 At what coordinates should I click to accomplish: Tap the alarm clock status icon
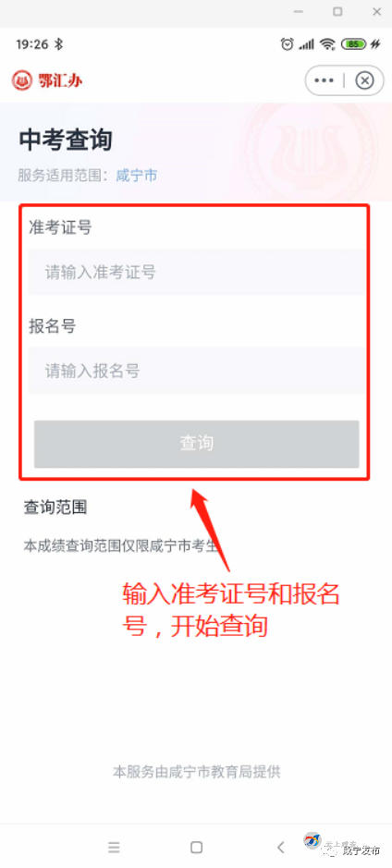(x=287, y=44)
